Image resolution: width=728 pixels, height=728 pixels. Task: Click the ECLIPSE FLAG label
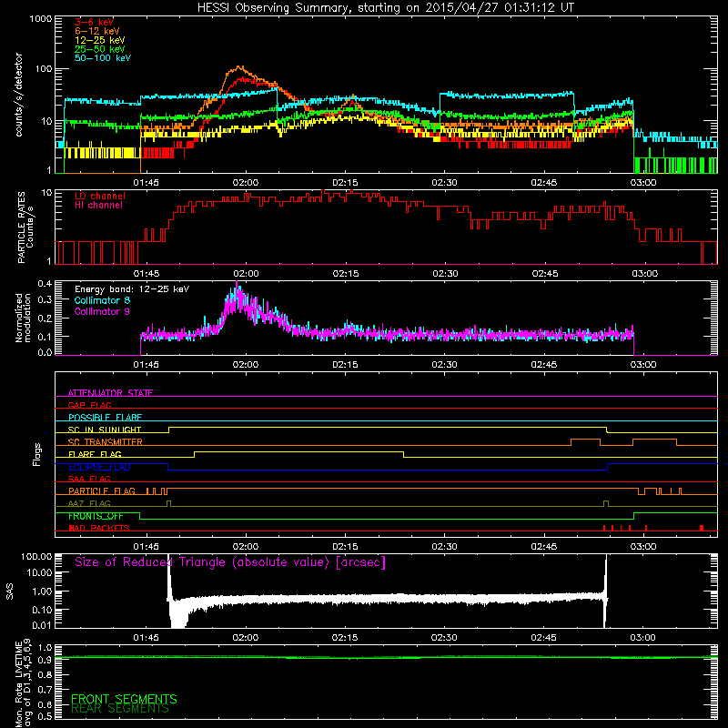tap(99, 467)
